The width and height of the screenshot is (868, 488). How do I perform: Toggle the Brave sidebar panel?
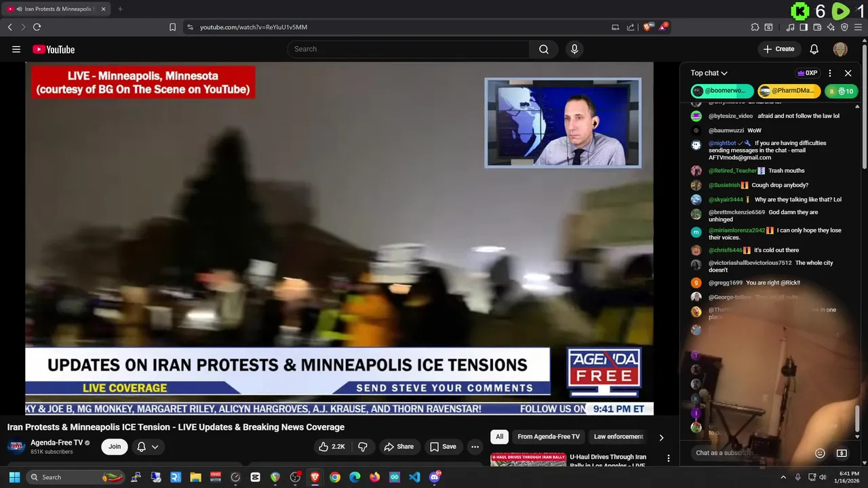click(804, 27)
